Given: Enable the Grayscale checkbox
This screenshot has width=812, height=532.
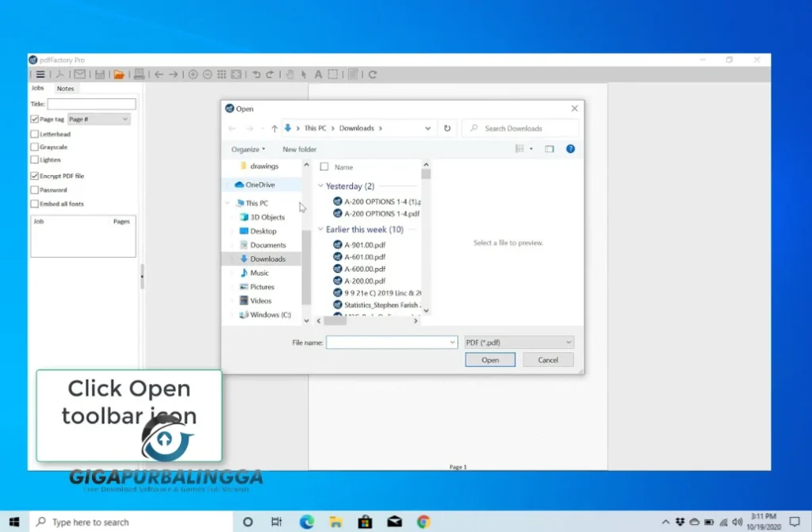Looking at the screenshot, I should (x=34, y=147).
